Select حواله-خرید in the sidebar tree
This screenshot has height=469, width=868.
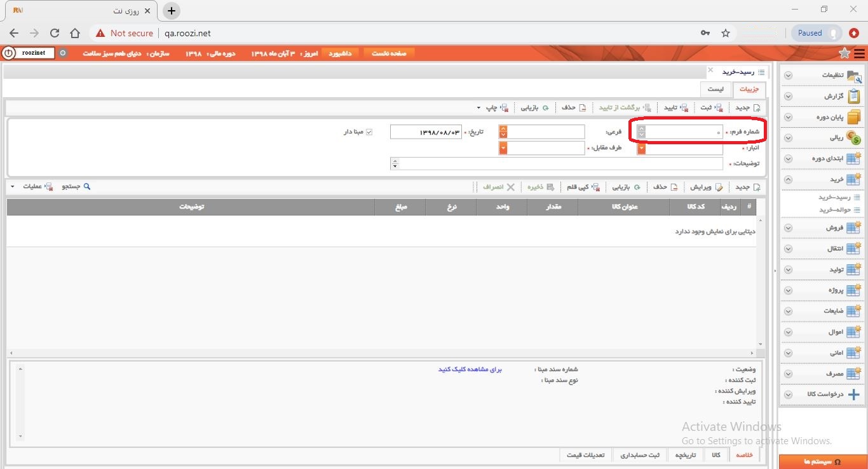[x=834, y=210]
